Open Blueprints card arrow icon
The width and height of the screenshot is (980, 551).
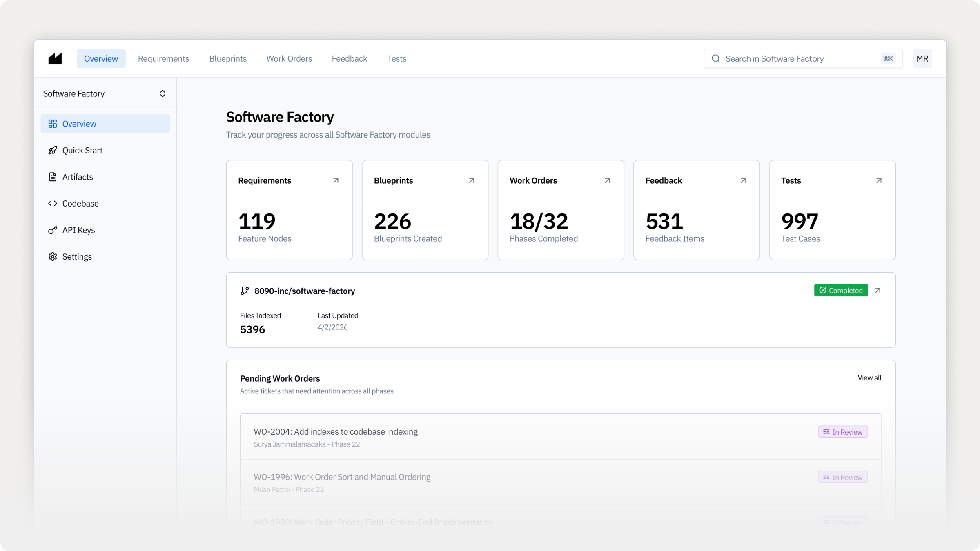[x=471, y=180]
